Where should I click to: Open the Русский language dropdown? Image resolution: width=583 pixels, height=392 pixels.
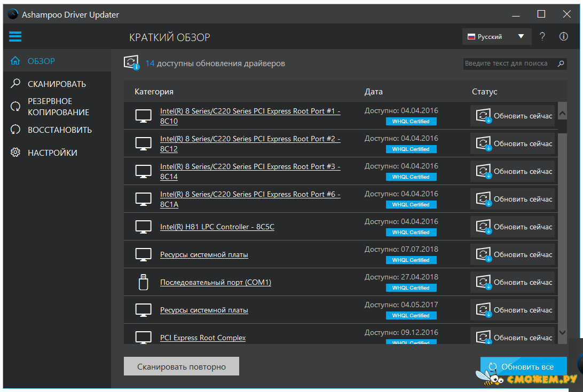point(497,36)
